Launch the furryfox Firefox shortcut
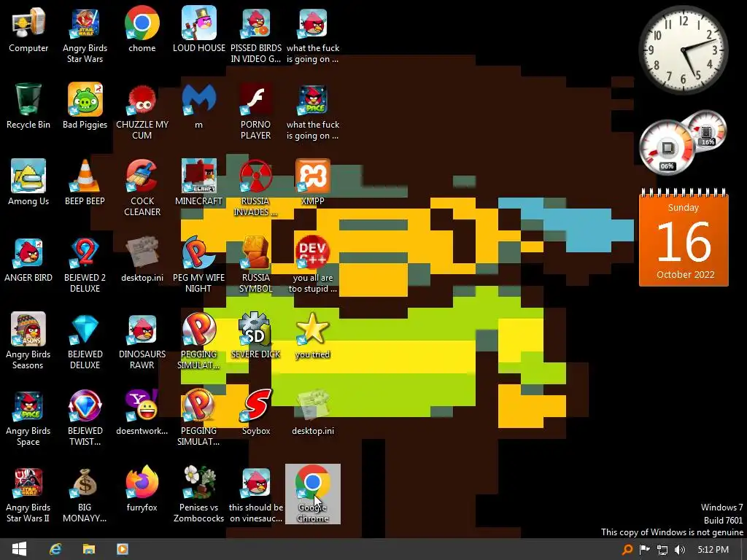The height and width of the screenshot is (560, 747). point(142,489)
